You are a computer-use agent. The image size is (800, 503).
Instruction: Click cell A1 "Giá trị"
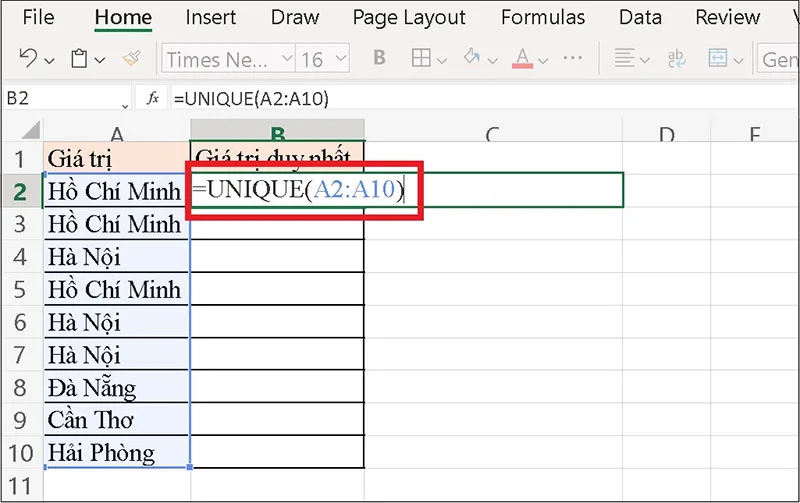[x=117, y=158]
